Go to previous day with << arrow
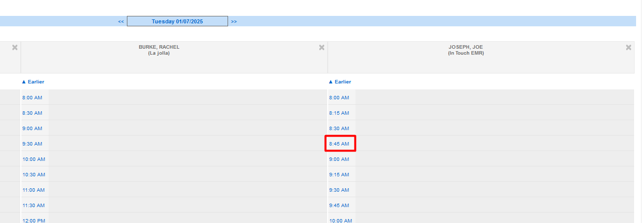The image size is (644, 223). click(x=121, y=21)
